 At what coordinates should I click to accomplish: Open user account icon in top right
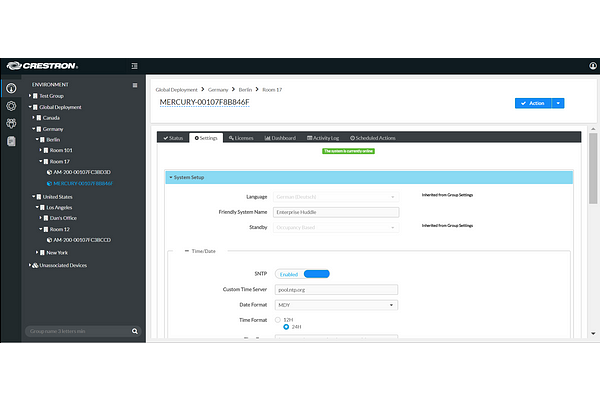coord(592,66)
